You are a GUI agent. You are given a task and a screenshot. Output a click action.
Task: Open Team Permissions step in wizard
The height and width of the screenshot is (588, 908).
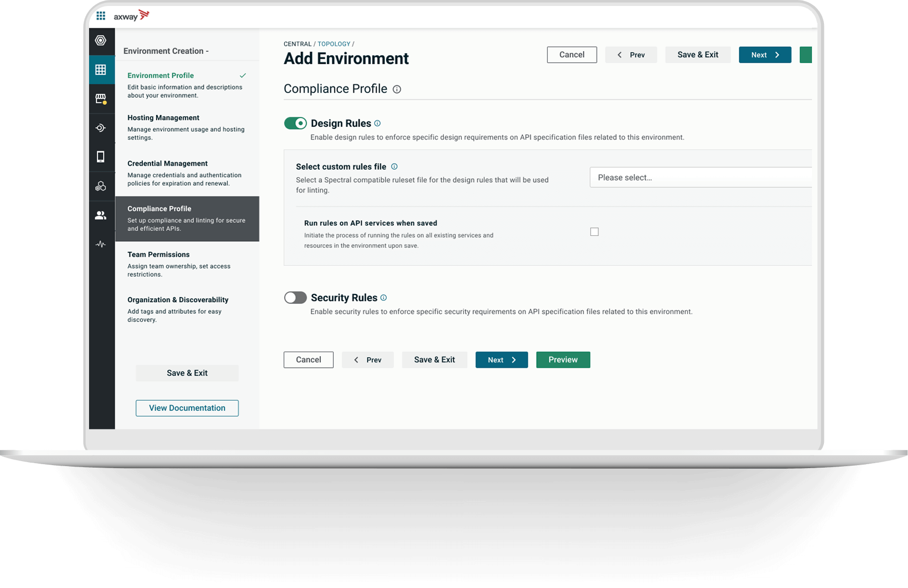pos(158,255)
